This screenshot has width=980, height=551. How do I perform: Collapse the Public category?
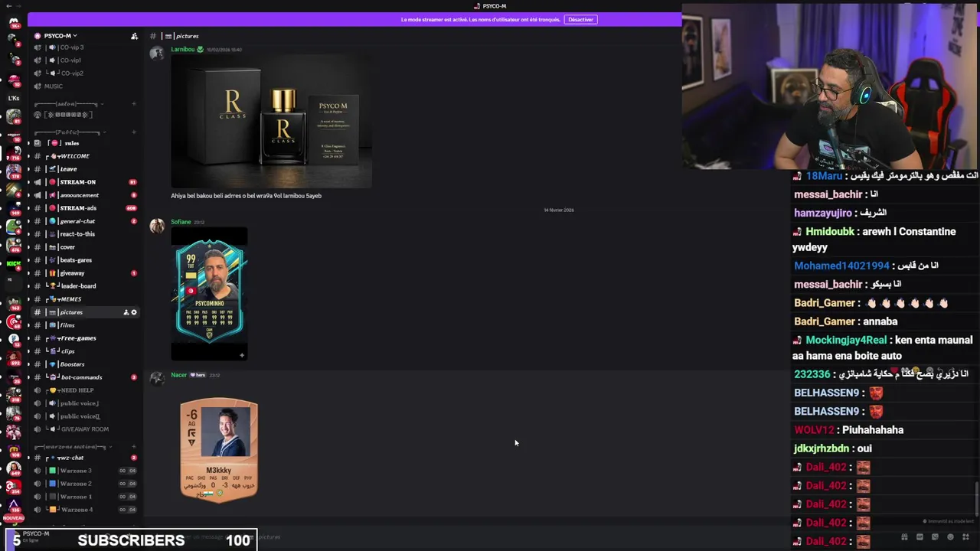tap(69, 132)
